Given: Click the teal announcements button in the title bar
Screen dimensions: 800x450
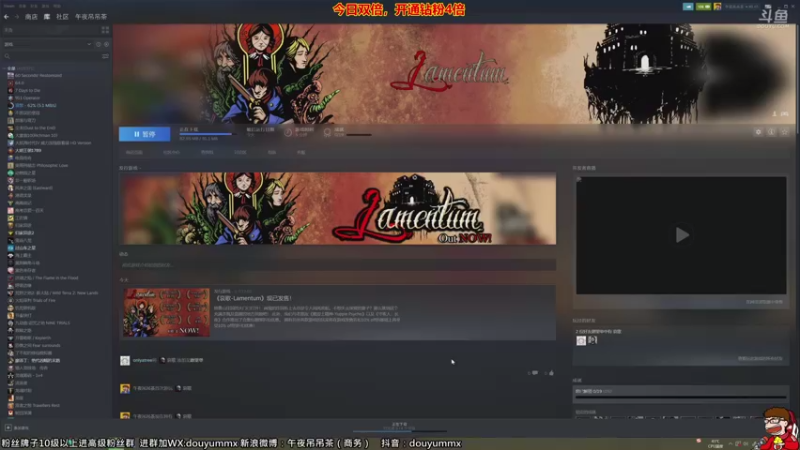Looking at the screenshot, I should point(688,7).
